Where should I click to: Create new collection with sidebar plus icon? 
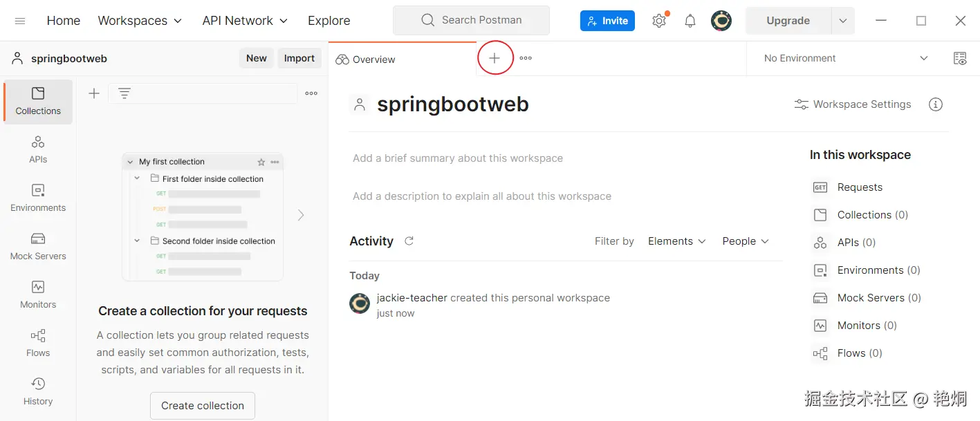coord(94,93)
